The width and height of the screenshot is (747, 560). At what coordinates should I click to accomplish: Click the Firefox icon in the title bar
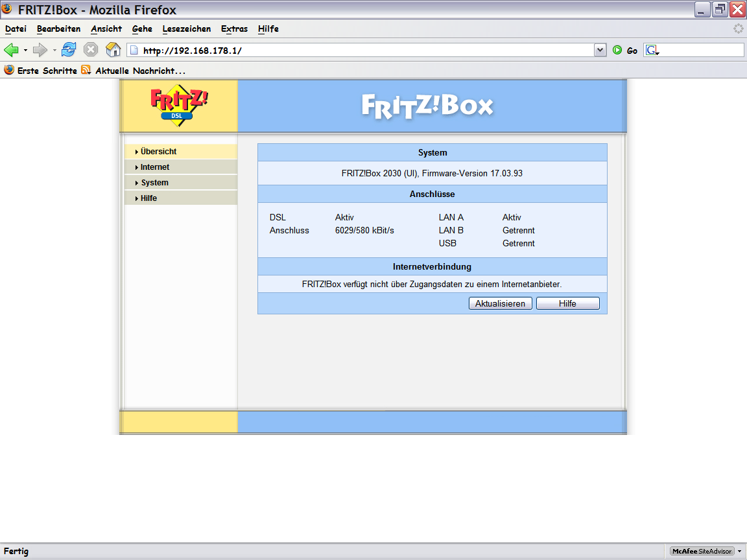6,8
